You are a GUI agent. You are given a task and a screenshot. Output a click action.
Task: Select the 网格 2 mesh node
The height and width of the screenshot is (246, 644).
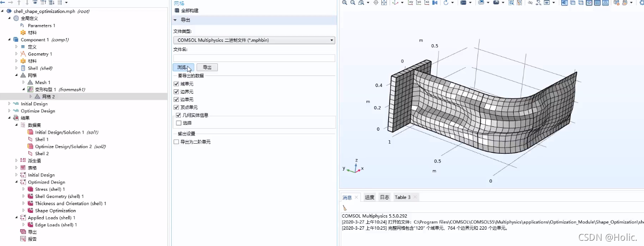pos(49,97)
